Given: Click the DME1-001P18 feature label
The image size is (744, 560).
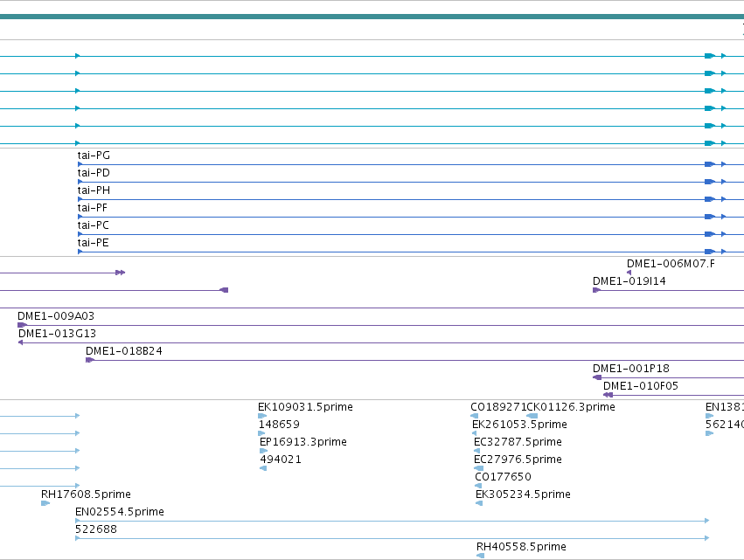Looking at the screenshot, I should (631, 369).
